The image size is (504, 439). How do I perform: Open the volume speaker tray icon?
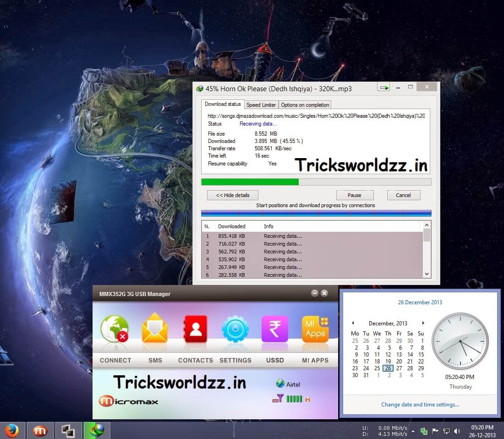click(457, 431)
